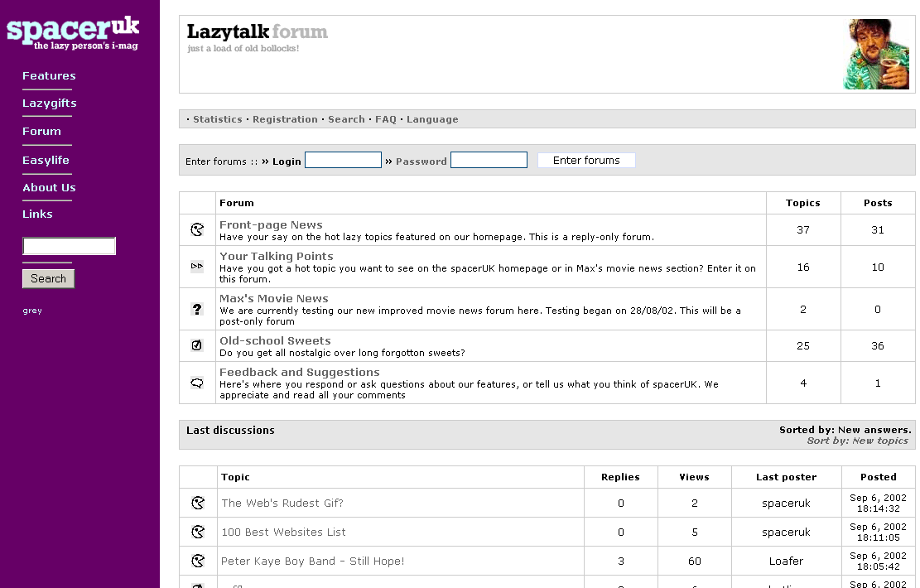The height and width of the screenshot is (588, 920).
Task: Click Topics count 16 for Your Talking Points
Action: [x=803, y=267]
